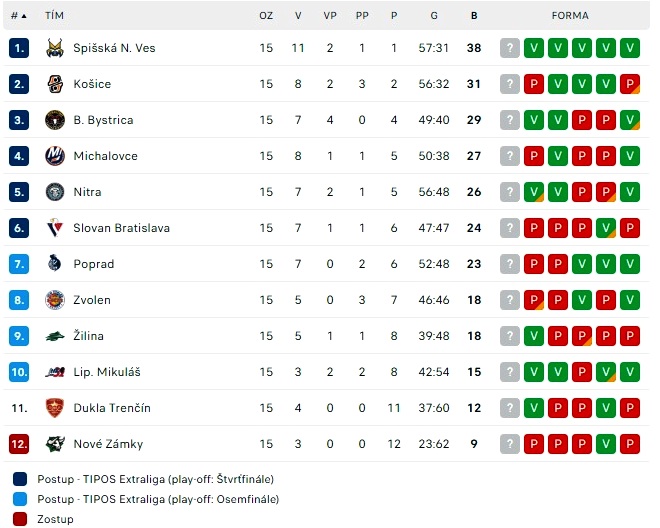Image resolution: width=660 pixels, height=528 pixels.
Task: Select the TÍM column header
Action: point(54,16)
